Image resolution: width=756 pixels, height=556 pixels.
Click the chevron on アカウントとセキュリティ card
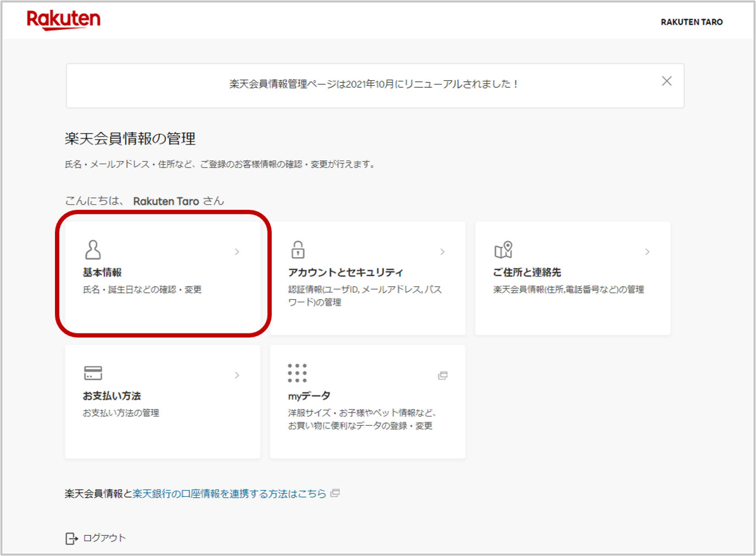443,252
